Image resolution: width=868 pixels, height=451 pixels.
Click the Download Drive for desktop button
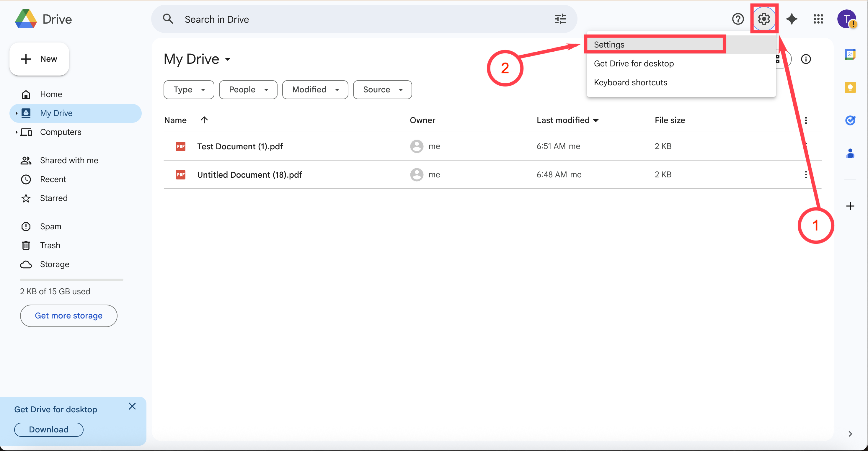48,429
